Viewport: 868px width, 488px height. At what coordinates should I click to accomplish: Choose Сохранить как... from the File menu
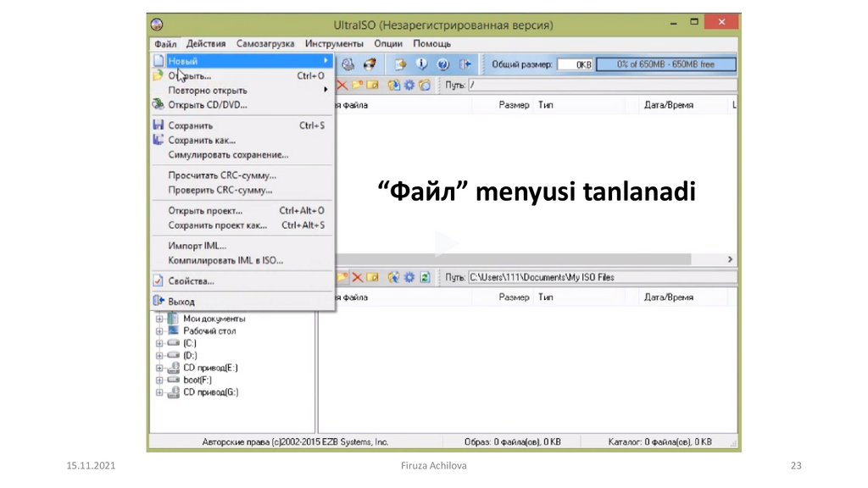(202, 140)
